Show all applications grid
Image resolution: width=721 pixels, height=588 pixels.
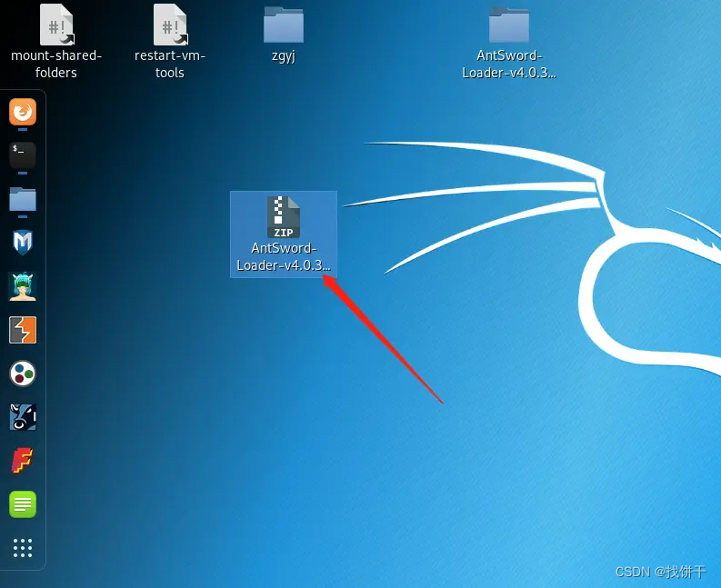pyautogui.click(x=23, y=548)
